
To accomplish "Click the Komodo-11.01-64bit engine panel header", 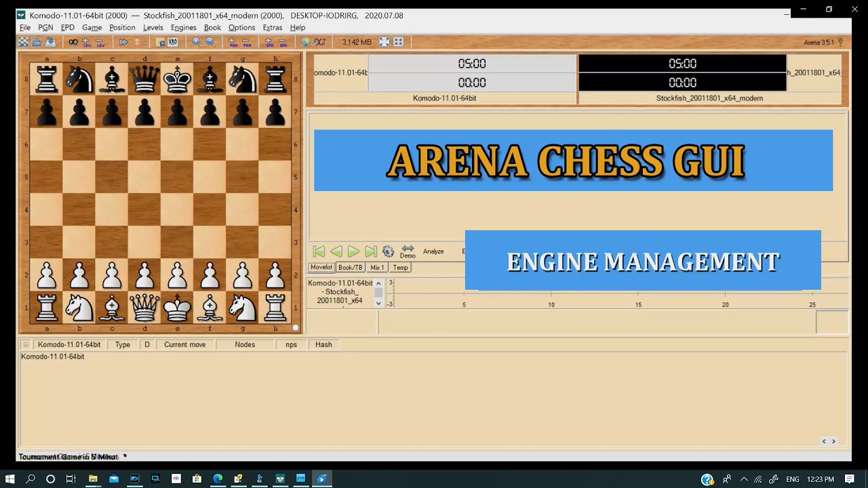I will 69,344.
